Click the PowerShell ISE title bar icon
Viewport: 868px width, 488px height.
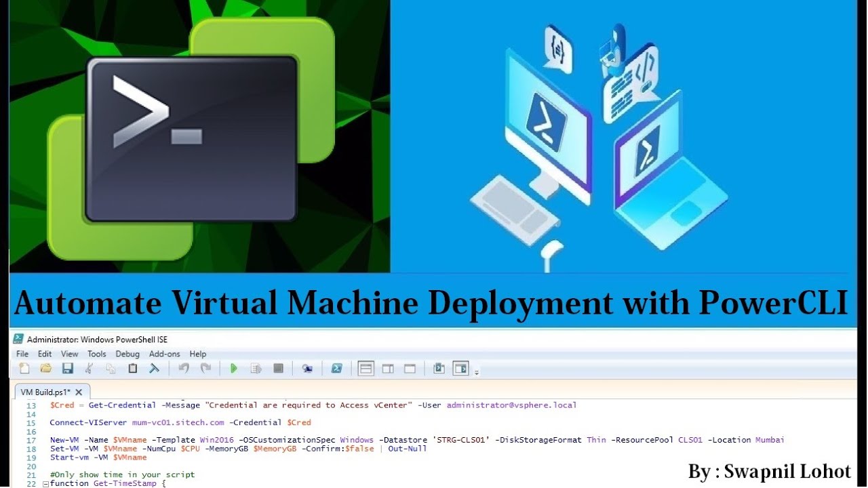click(x=19, y=339)
